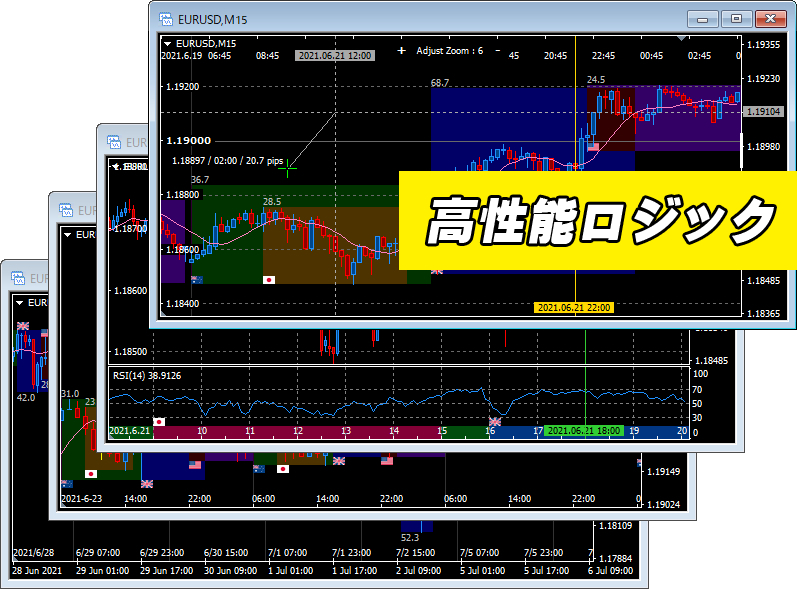Click the 1.18897 / 02:00 / 20.7 pips readout
The width and height of the screenshot is (797, 589).
click(x=227, y=161)
